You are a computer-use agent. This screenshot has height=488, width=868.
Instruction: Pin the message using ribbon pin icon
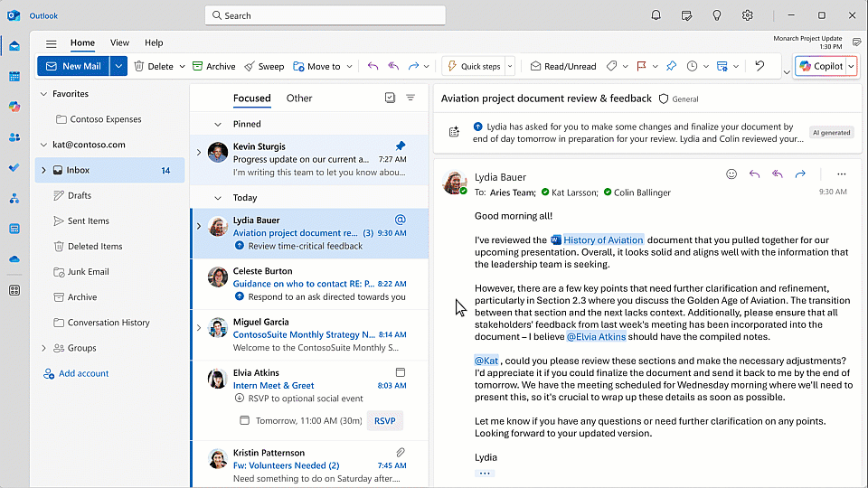pos(671,66)
